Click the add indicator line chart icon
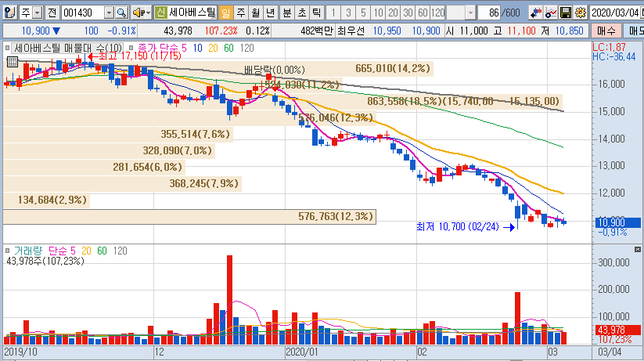 click(550, 13)
